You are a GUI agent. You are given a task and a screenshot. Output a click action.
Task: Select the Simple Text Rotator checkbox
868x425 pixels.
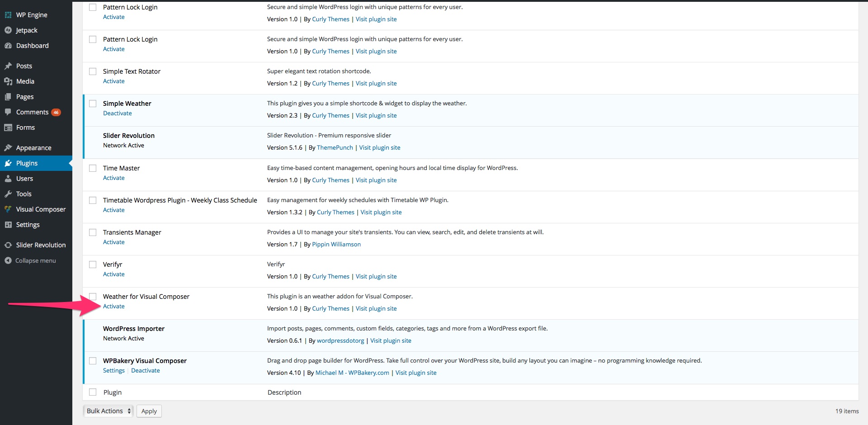(93, 71)
